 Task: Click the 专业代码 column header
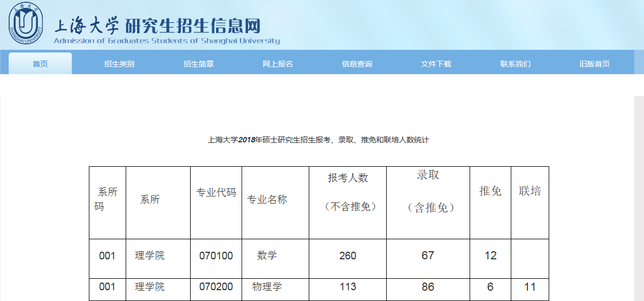click(x=216, y=193)
